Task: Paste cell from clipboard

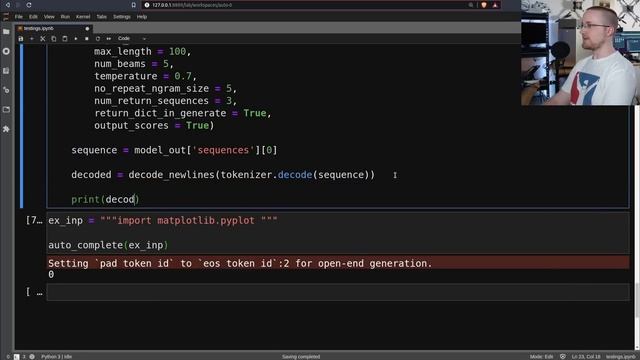Action: [x=65, y=39]
